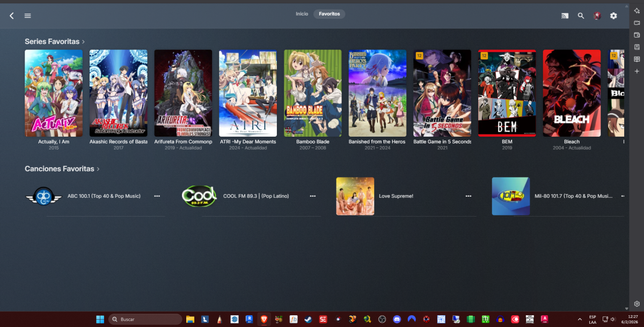
Task: Click the '2021 – 2024' year text
Action: pos(377,148)
